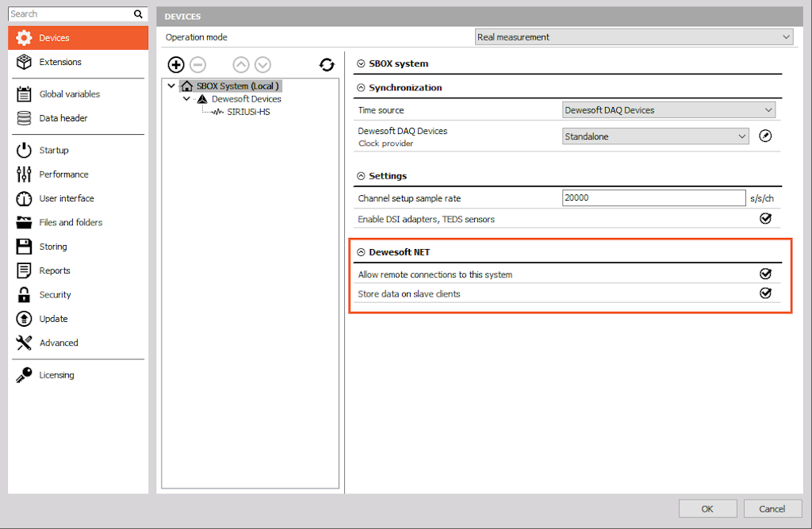Expand the SBOX system section
The height and width of the screenshot is (529, 812).
point(361,63)
